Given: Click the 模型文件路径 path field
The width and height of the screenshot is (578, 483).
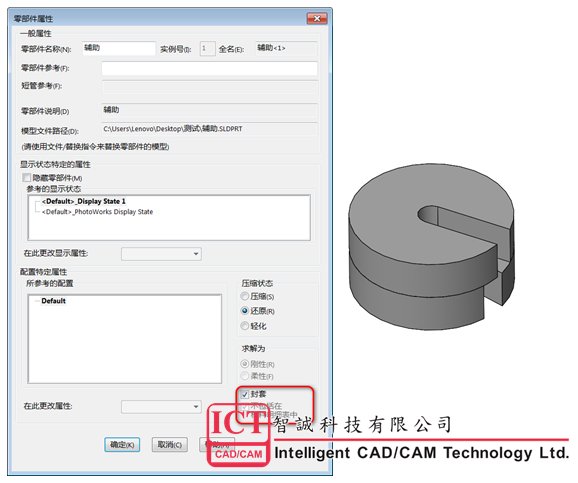Looking at the screenshot, I should pos(209,129).
